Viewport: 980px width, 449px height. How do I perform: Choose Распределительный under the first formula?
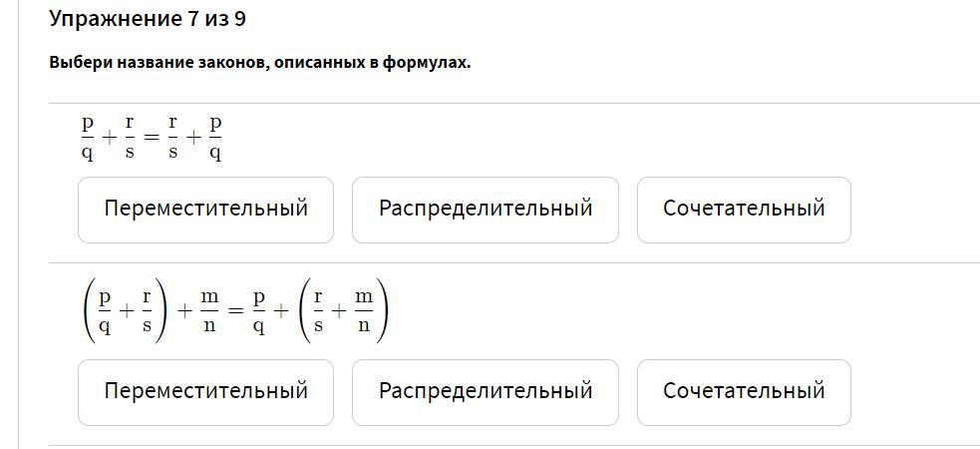[485, 210]
